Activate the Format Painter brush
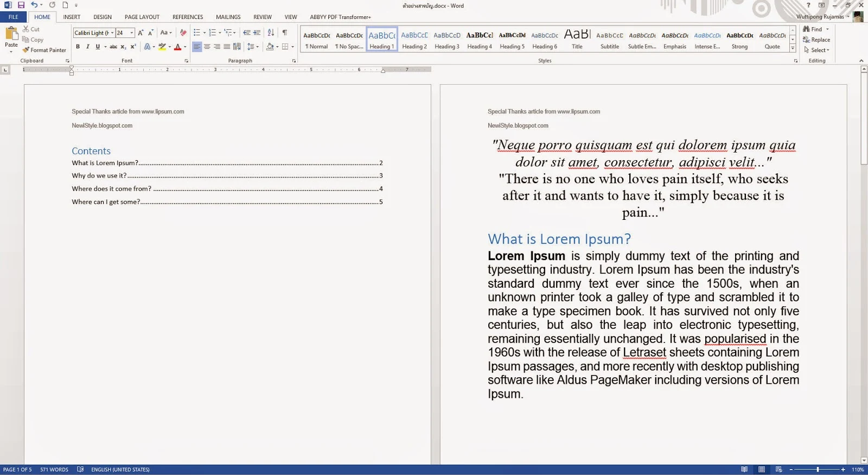Viewport: 868px width, 475px height. coord(44,50)
